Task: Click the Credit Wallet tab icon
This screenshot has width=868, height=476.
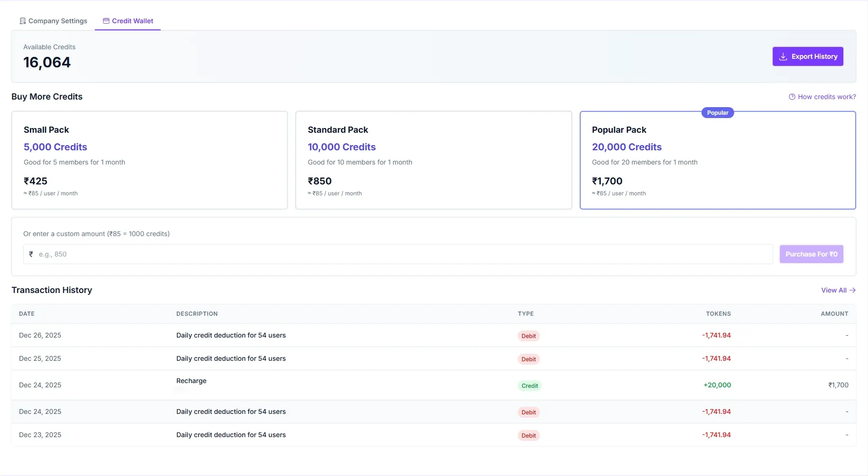Action: 106,21
